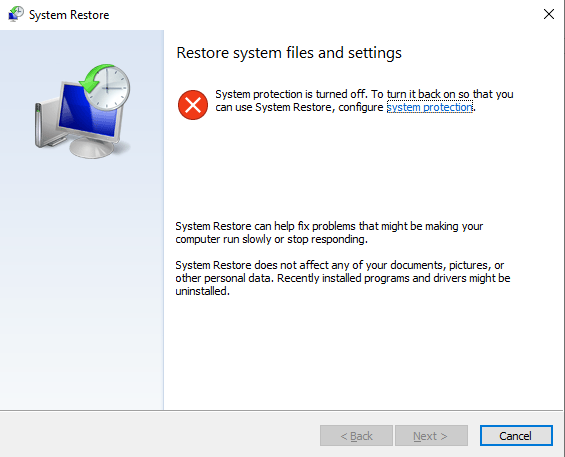
Task: Open the system protection link
Action: click(x=430, y=107)
